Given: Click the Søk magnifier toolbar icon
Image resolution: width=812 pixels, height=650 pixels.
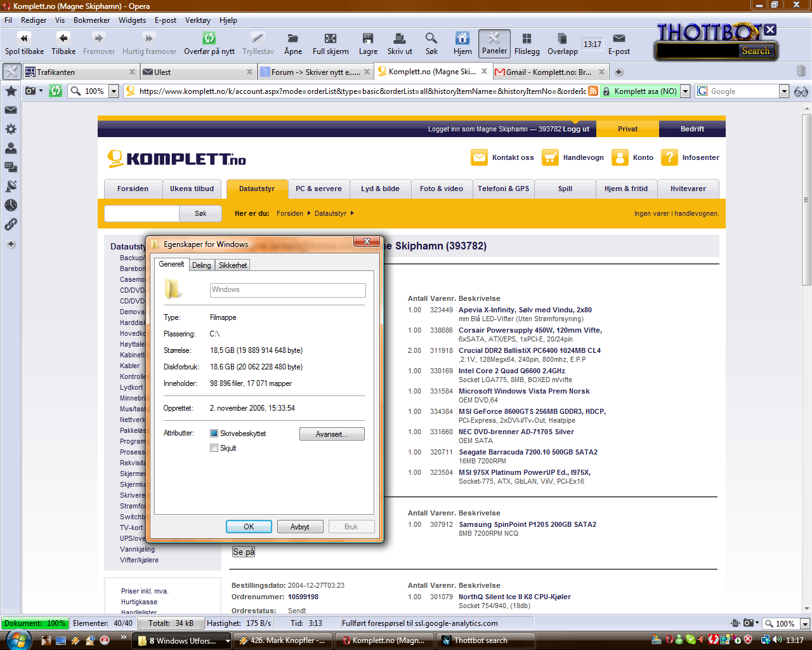Looking at the screenshot, I should point(431,38).
